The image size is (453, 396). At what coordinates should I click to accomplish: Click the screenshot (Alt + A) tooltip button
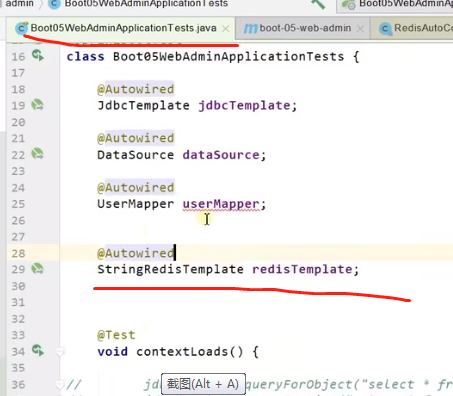point(203,384)
